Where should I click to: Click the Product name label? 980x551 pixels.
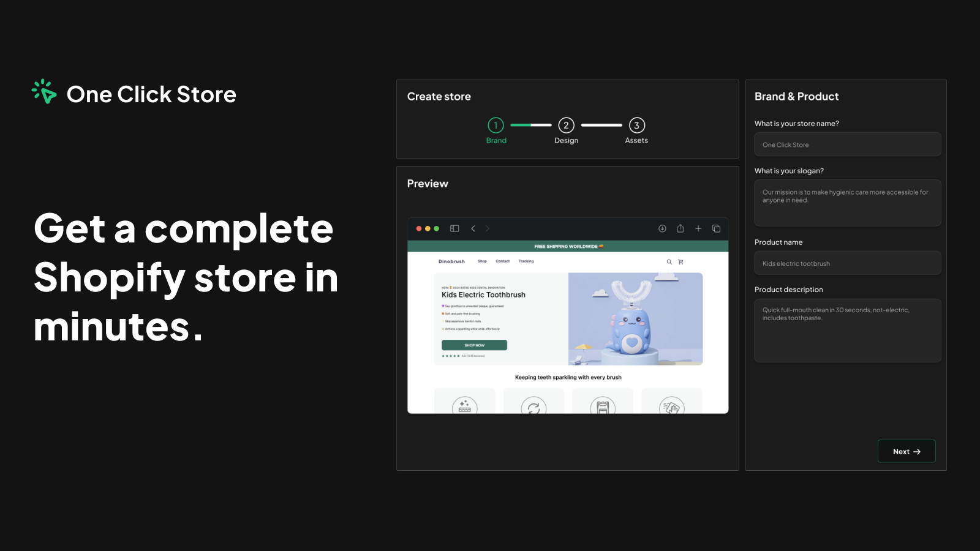click(778, 242)
